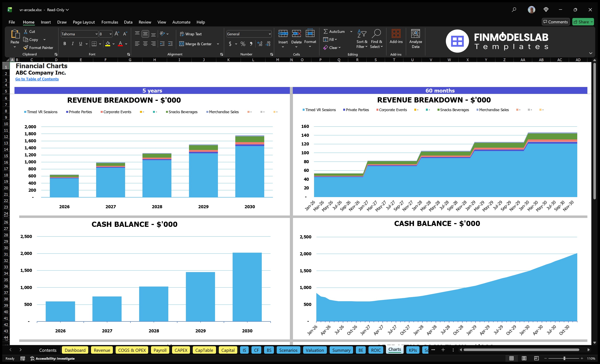Toggle underline formatting
This screenshot has width=600, height=364.
point(80,44)
